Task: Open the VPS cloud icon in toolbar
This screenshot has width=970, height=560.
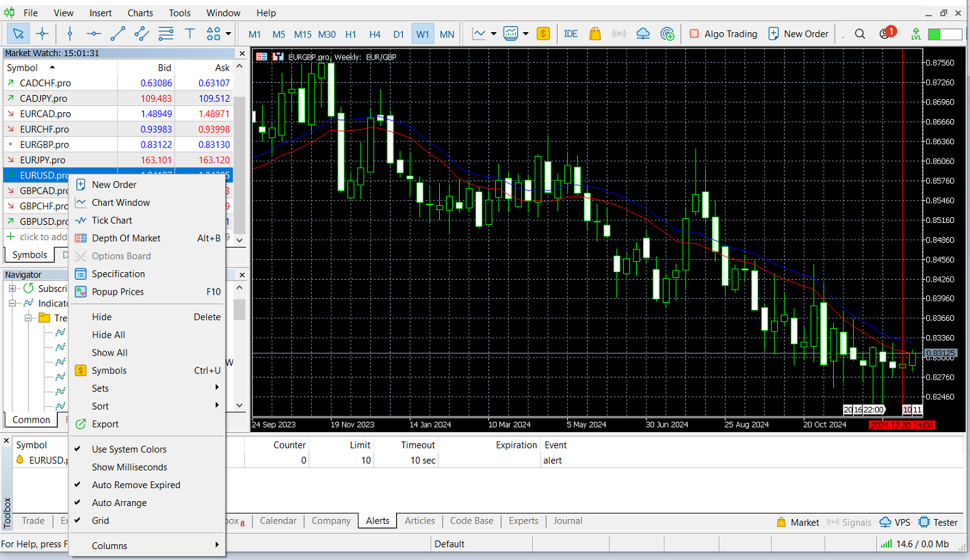Action: click(x=643, y=34)
